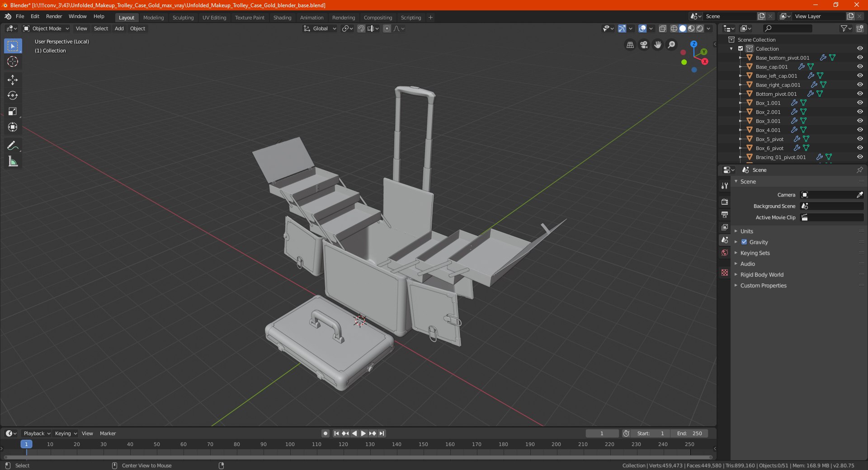Choose the Annotate pencil tool
This screenshot has width=868, height=470.
click(x=13, y=146)
